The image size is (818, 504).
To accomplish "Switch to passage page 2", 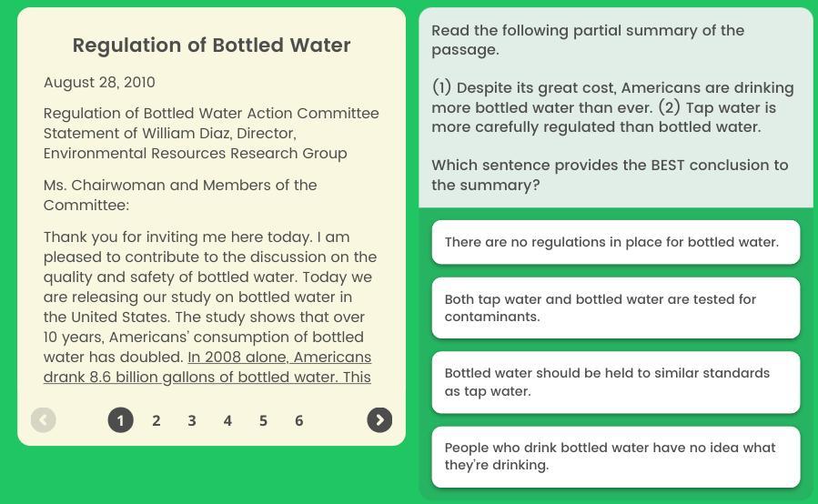I will click(157, 420).
